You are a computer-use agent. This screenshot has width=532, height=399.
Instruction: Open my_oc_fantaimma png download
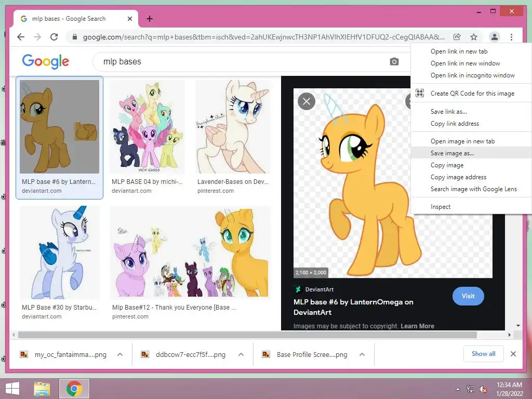coord(70,354)
